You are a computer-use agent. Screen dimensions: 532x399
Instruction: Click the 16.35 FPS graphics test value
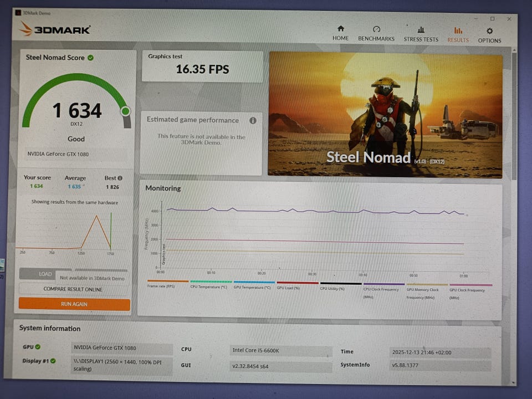click(x=202, y=69)
